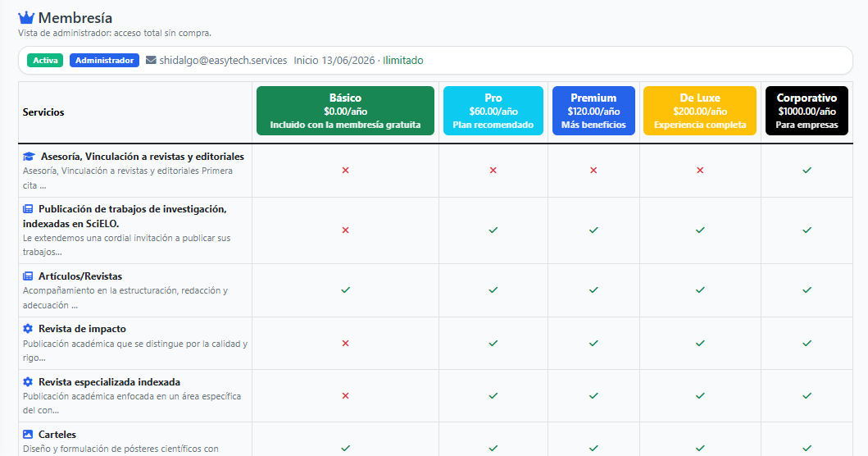Select the black Corporativo plan header
This screenshot has height=456, width=868.
[807, 111]
